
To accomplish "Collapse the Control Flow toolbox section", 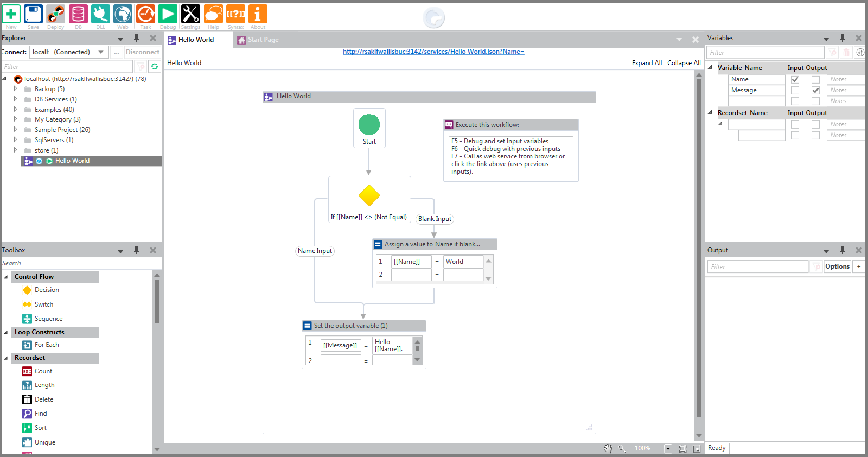I will [6, 277].
